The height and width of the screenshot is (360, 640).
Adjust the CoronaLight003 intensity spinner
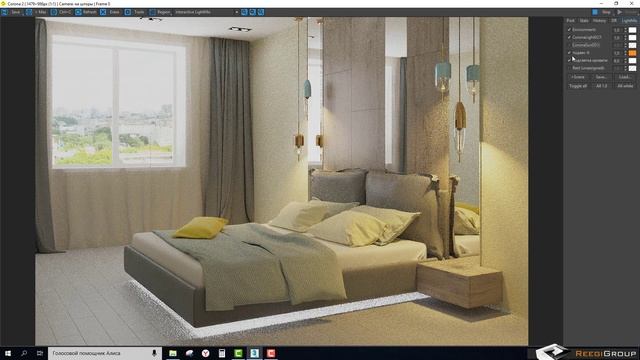(x=625, y=38)
